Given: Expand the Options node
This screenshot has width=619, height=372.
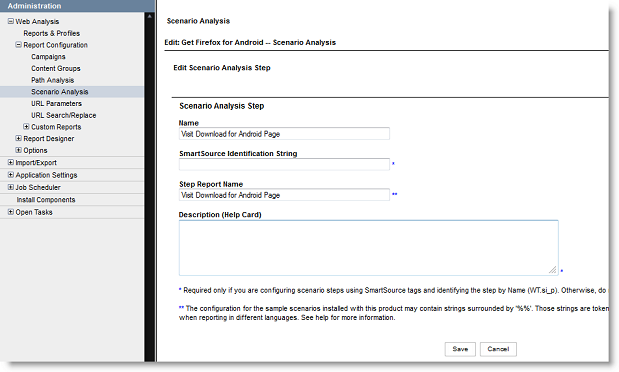Looking at the screenshot, I should click(18, 150).
